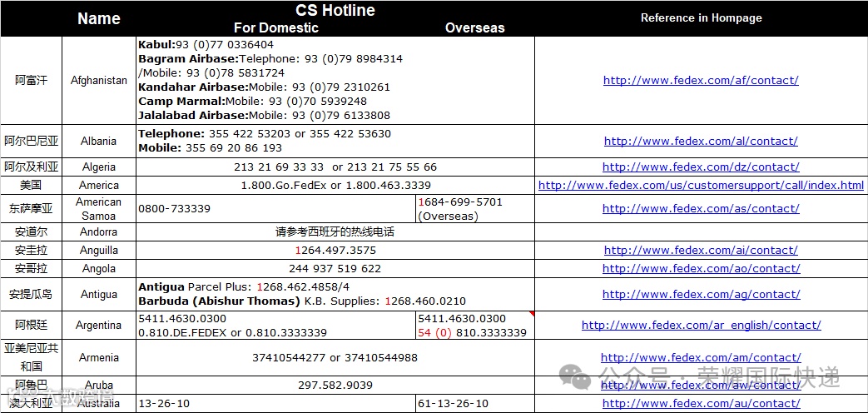
Task: Click the 1684-699-5701 overseas cell
Action: click(475, 209)
